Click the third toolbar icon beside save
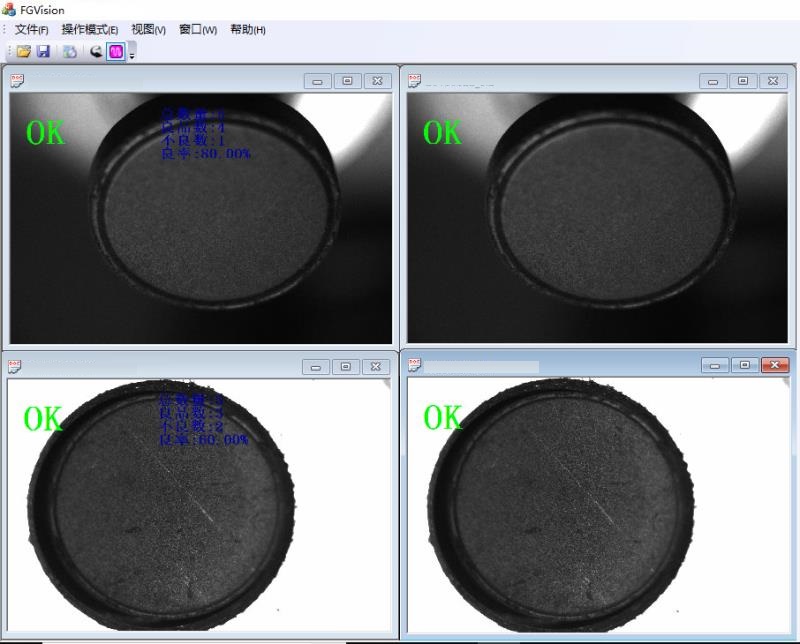The height and width of the screenshot is (644, 800). coord(70,51)
